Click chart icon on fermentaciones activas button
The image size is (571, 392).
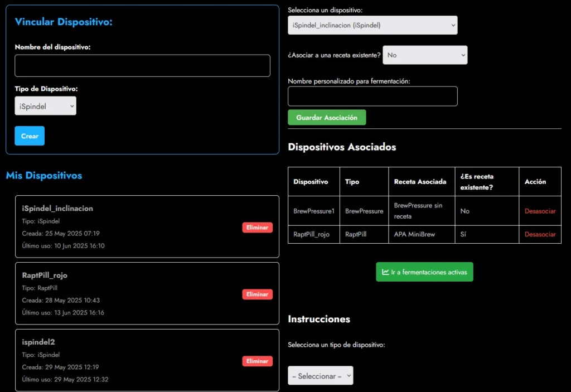click(385, 272)
